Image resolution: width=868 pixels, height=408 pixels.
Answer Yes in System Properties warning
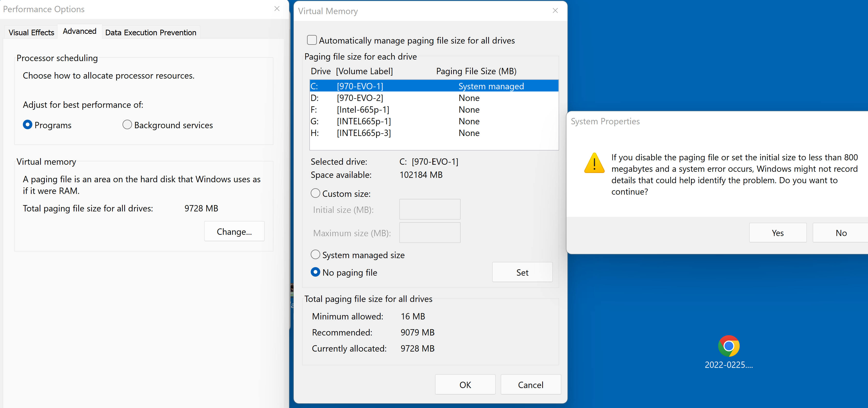[x=778, y=233]
